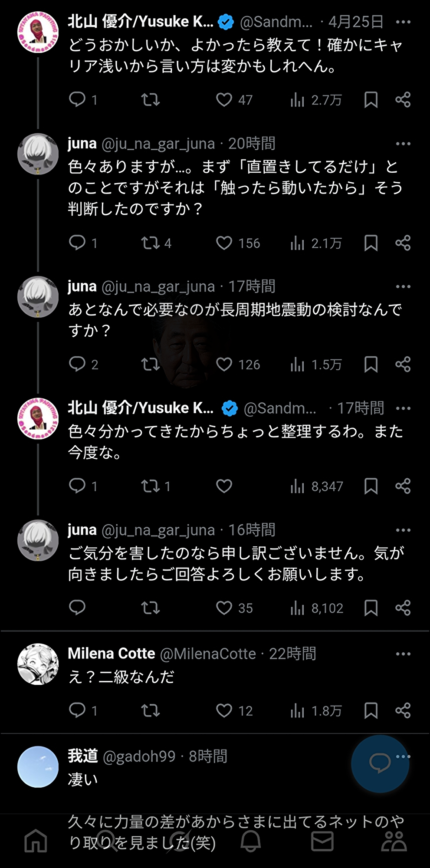Tap the floating compose reply button
The width and height of the screenshot is (430, 868).
click(380, 763)
